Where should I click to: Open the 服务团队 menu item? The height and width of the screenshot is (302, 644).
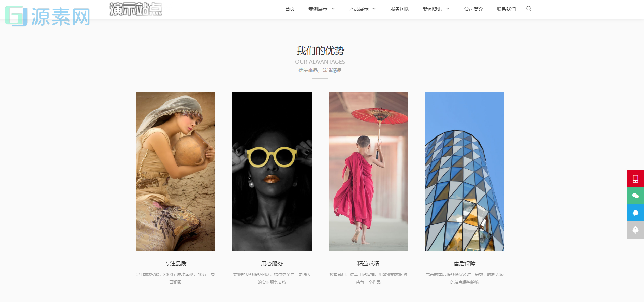pos(400,9)
